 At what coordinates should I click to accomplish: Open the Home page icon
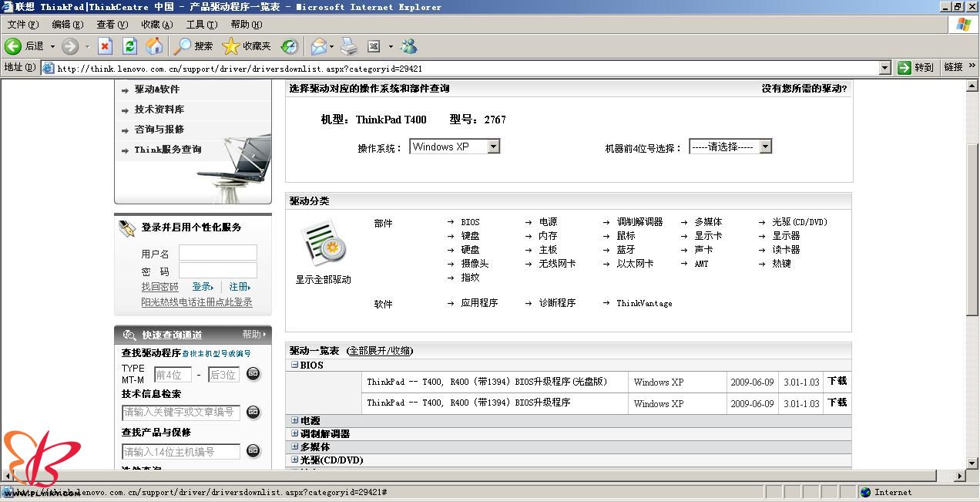coord(154,46)
